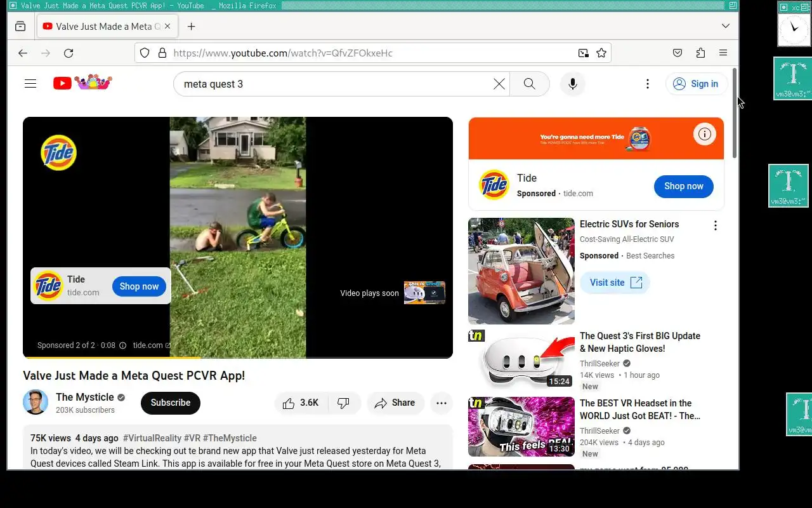Open options for Electric SUVs ad
The height and width of the screenshot is (508, 812).
715,225
